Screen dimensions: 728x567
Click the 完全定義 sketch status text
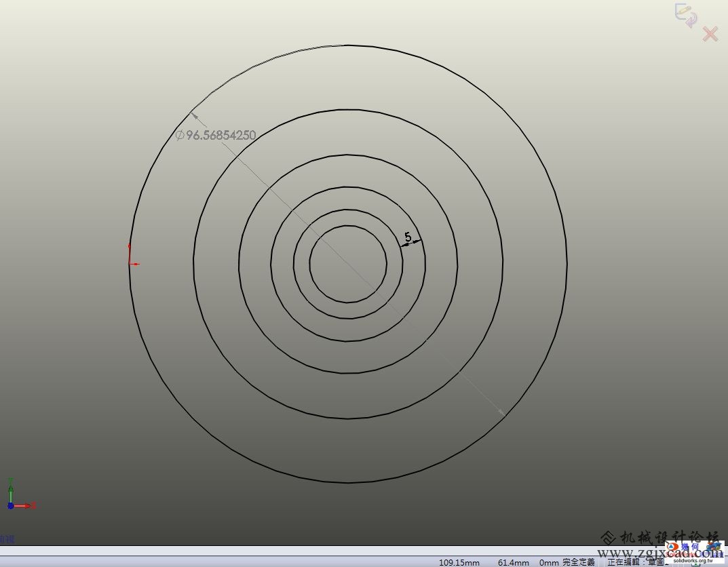tap(579, 562)
